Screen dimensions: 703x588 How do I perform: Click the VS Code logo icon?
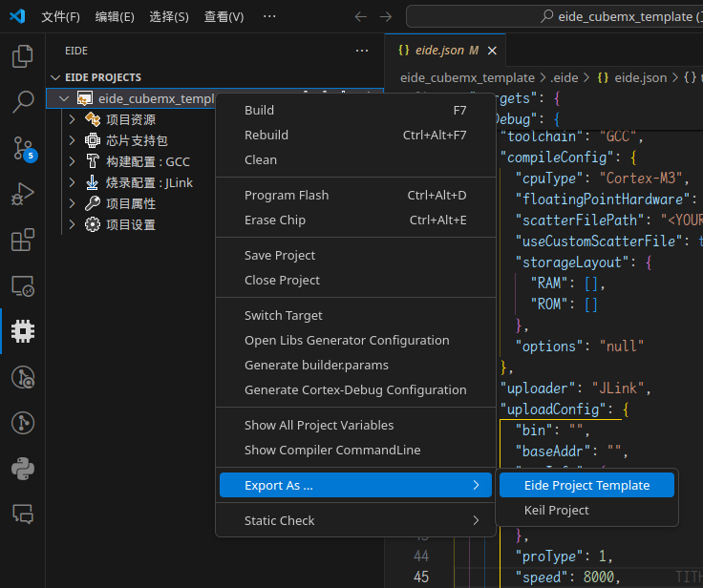click(x=17, y=16)
